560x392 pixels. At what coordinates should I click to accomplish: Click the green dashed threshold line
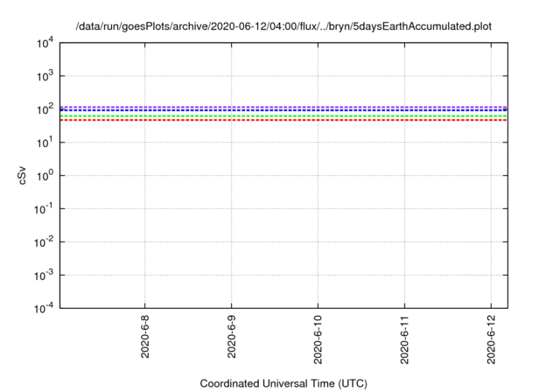pyautogui.click(x=283, y=116)
